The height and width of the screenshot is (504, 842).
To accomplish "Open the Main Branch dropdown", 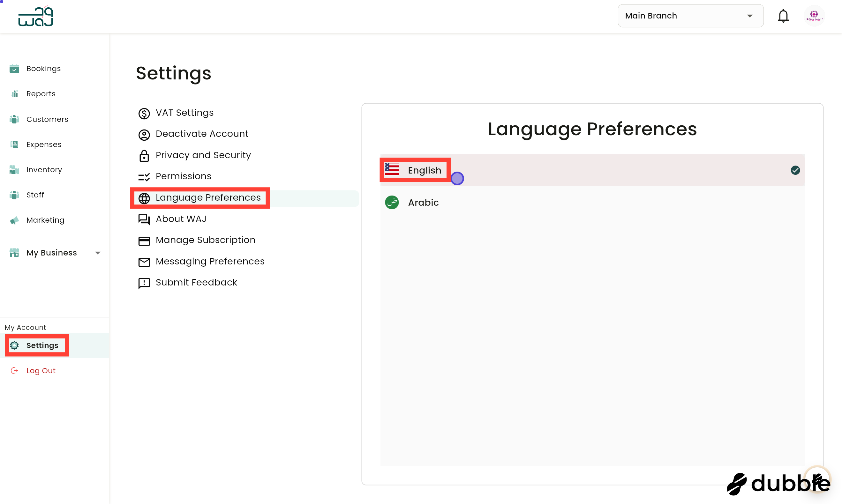I will coord(690,16).
